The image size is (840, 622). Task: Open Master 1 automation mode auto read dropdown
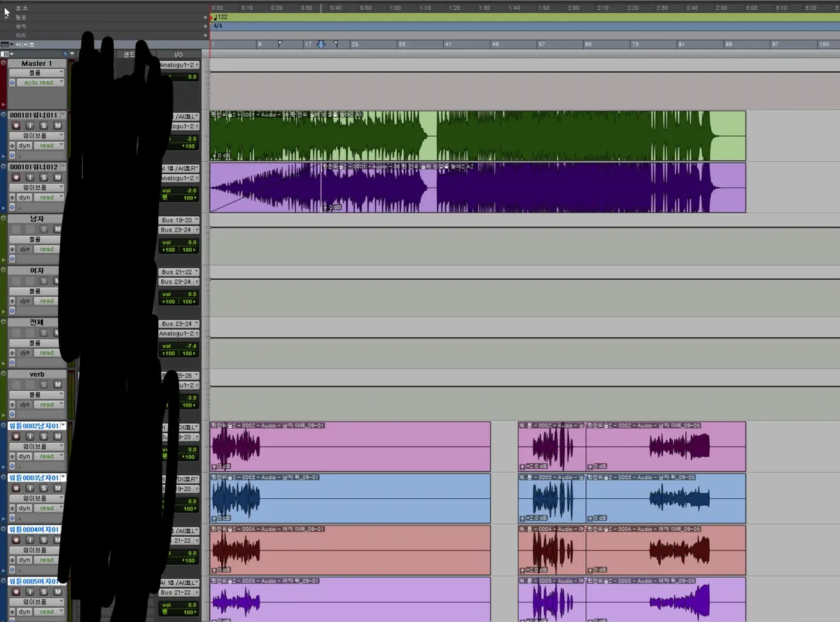click(x=41, y=83)
